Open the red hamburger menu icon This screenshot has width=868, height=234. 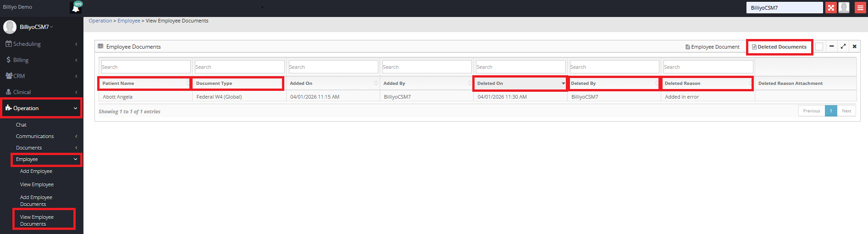click(x=860, y=8)
